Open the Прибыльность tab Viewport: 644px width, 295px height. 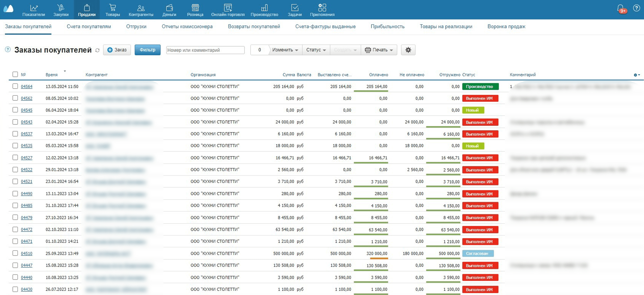click(x=387, y=26)
